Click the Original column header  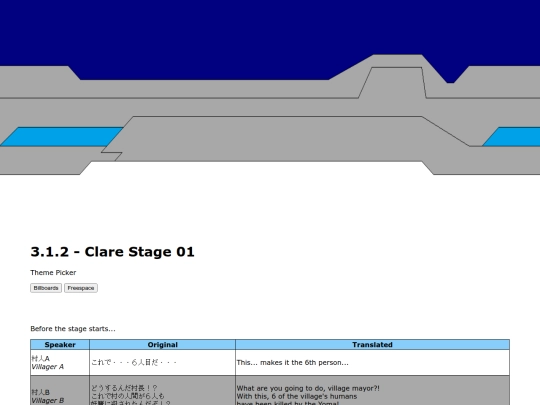click(163, 345)
